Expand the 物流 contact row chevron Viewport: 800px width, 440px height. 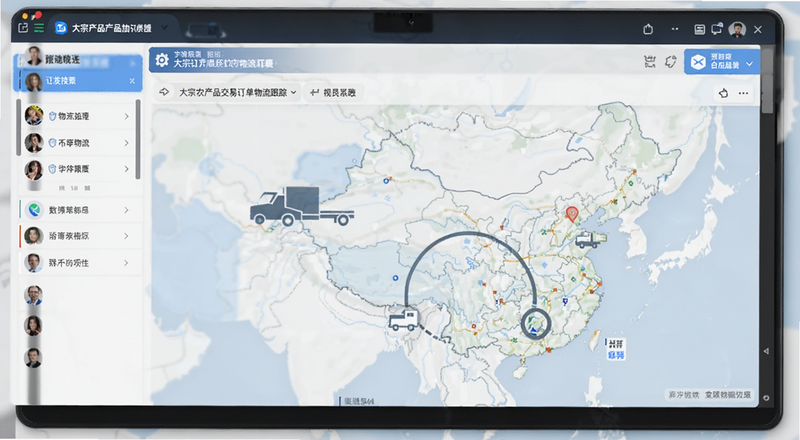[127, 116]
